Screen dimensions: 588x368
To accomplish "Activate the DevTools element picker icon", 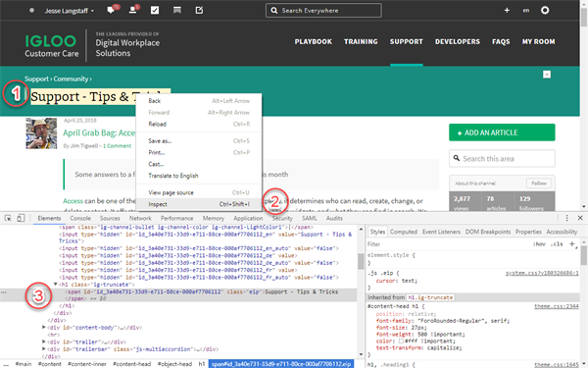I will point(8,218).
